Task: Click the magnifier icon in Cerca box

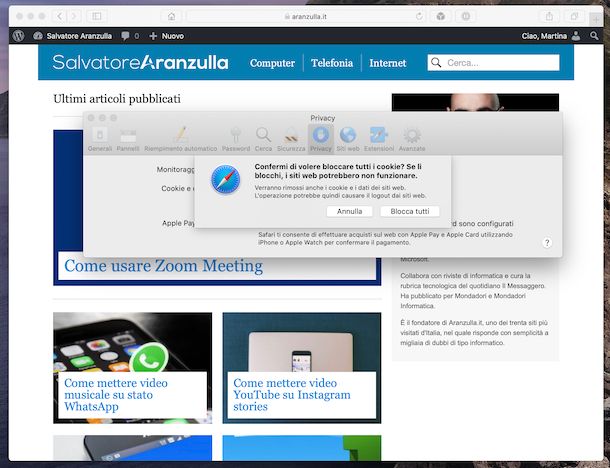Action: coord(436,63)
